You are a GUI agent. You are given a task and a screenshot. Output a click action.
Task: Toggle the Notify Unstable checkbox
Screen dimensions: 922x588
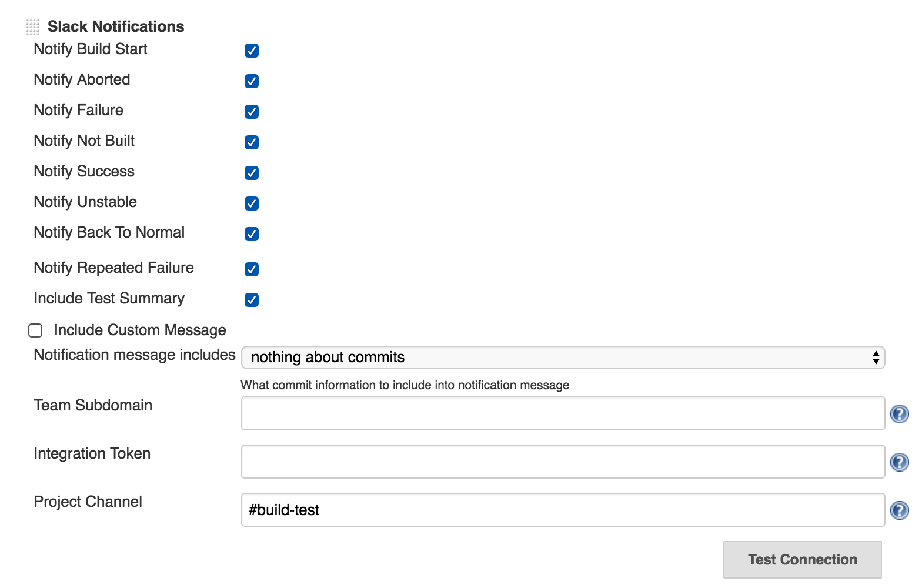pyautogui.click(x=252, y=203)
